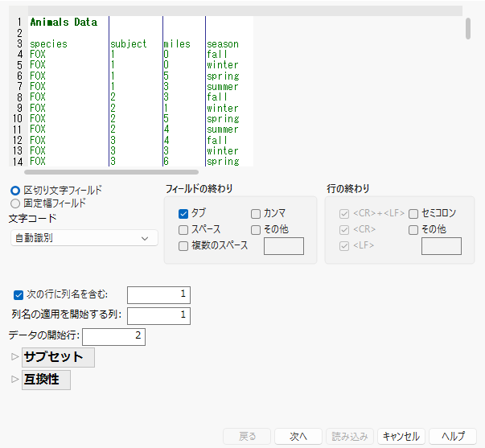Select 区切り文字フィールド radio button
This screenshot has height=448, width=485.
pyautogui.click(x=15, y=191)
